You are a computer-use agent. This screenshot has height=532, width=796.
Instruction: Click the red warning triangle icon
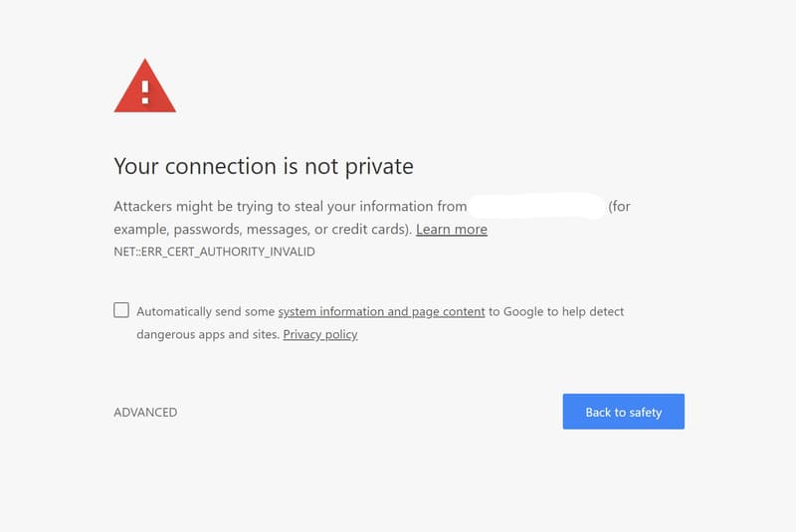(x=145, y=87)
